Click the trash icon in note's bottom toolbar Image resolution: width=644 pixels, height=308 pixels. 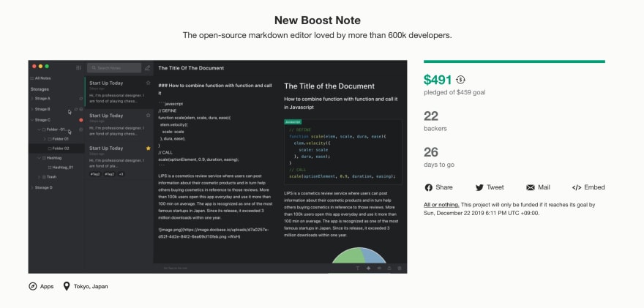(x=400, y=268)
